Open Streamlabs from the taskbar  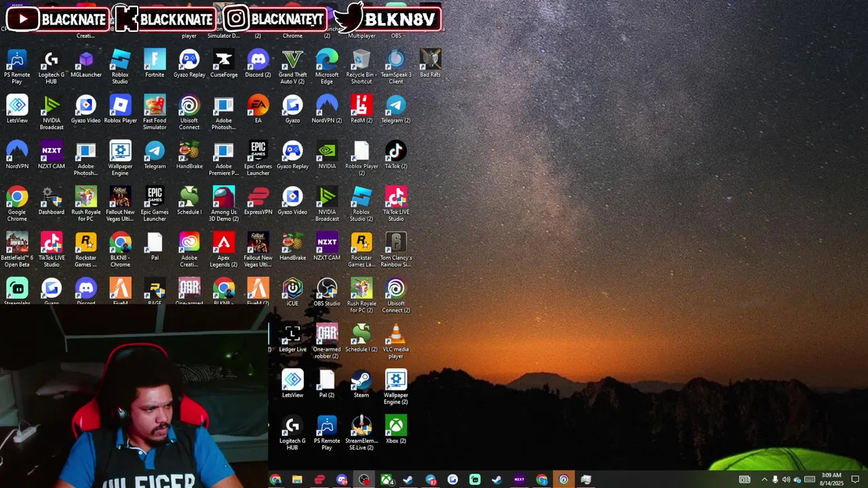click(475, 480)
